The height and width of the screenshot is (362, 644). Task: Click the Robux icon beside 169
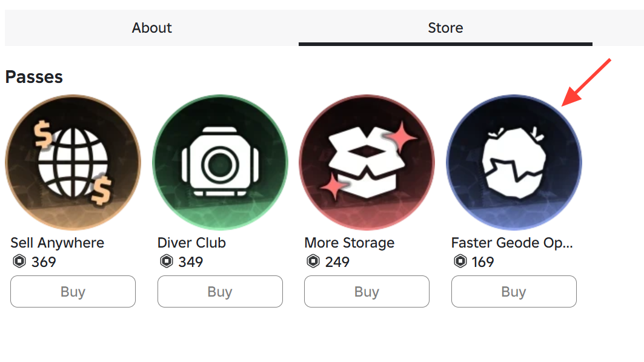[460, 262]
